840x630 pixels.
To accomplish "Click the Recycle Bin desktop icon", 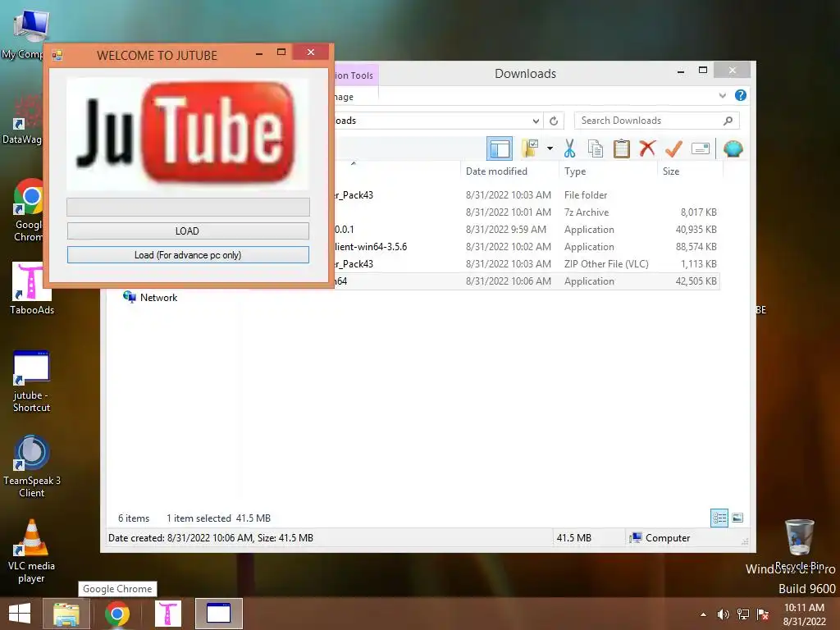I will click(799, 545).
